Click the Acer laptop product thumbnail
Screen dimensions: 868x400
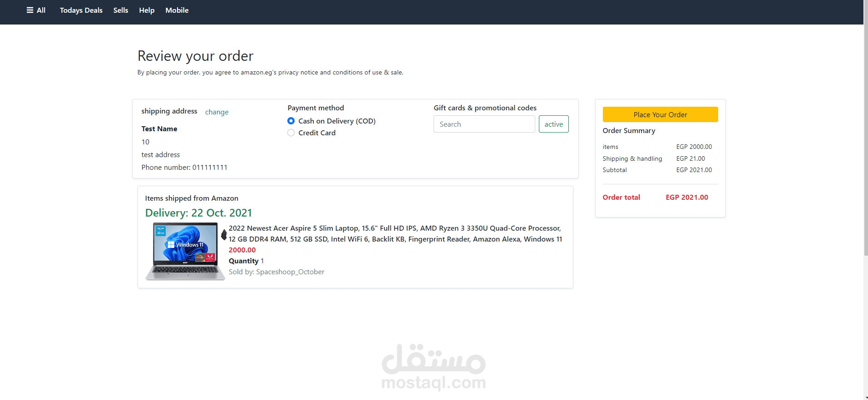[185, 251]
